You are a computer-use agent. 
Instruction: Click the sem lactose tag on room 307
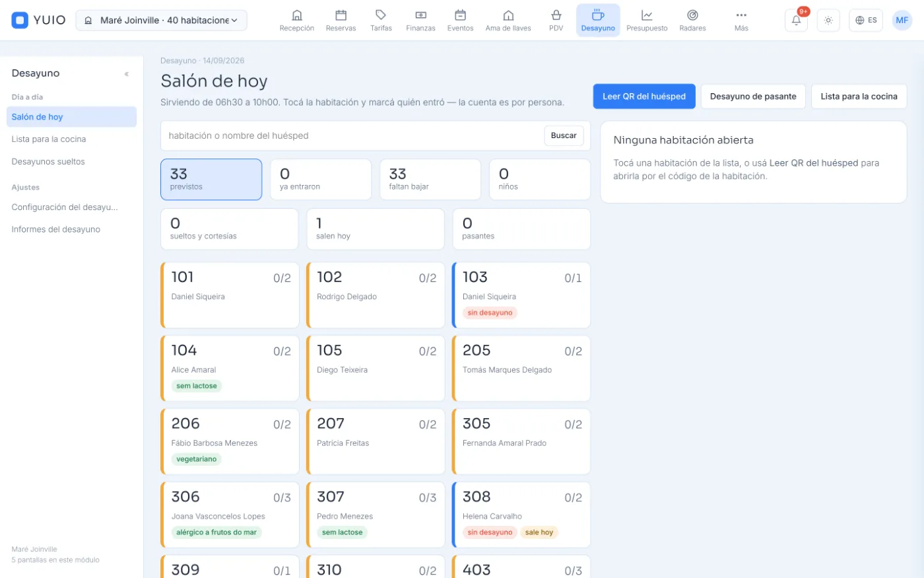[x=342, y=533]
